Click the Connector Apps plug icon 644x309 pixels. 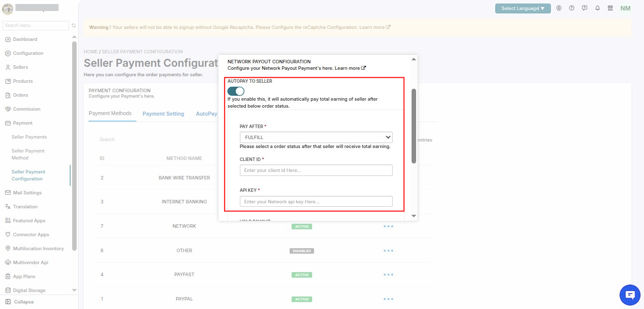click(8, 235)
